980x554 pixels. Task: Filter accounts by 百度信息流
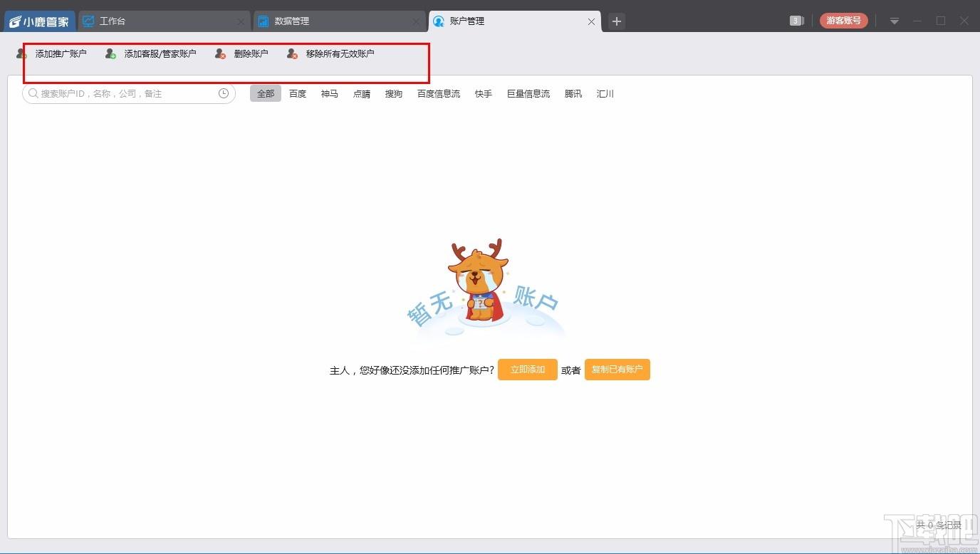pyautogui.click(x=439, y=93)
